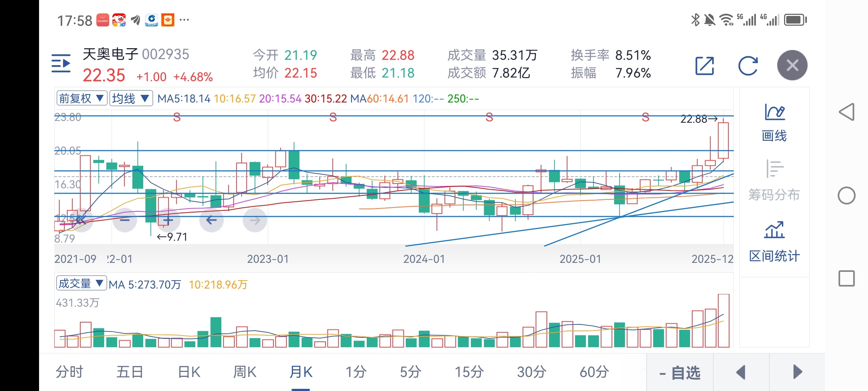Close the landscape chart view

pos(792,66)
